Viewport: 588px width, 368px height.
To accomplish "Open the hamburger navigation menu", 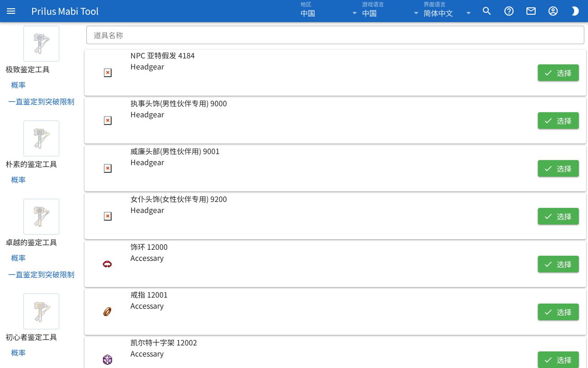I will click(11, 11).
